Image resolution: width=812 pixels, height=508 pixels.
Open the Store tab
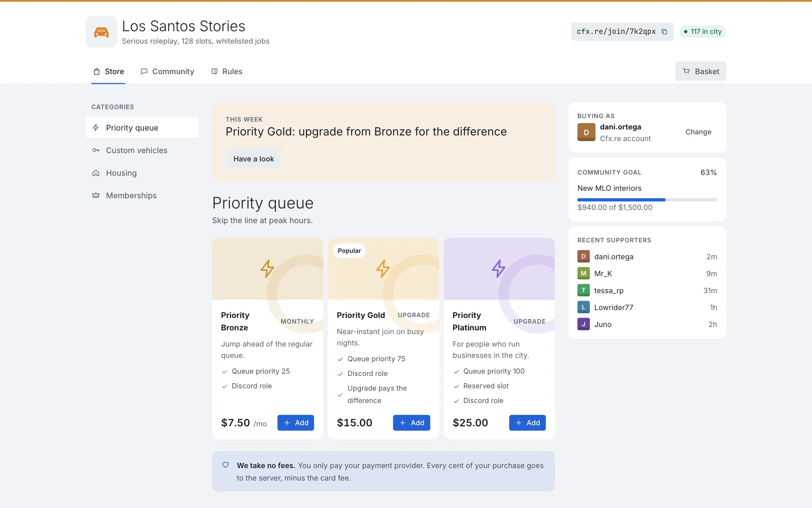tap(108, 71)
